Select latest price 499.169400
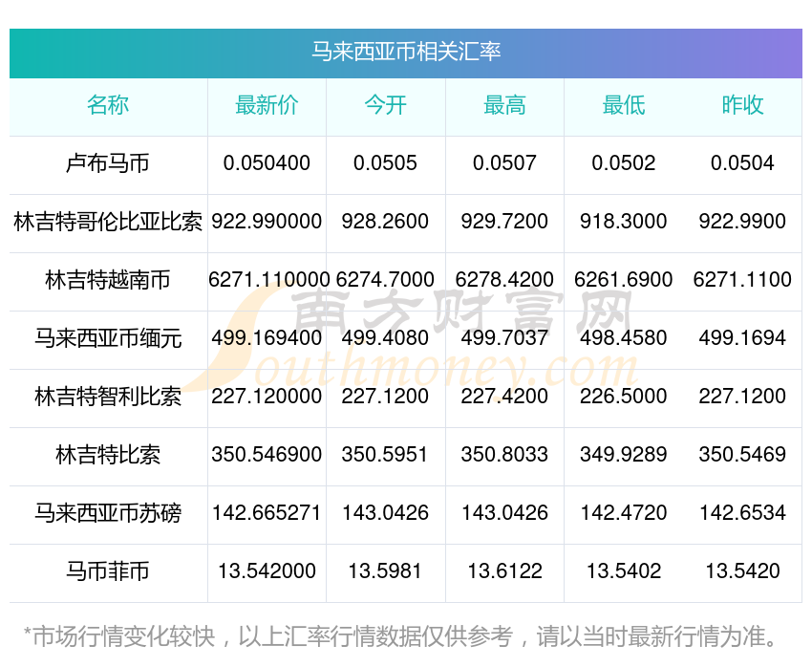This screenshot has height=667, width=812. 267,338
